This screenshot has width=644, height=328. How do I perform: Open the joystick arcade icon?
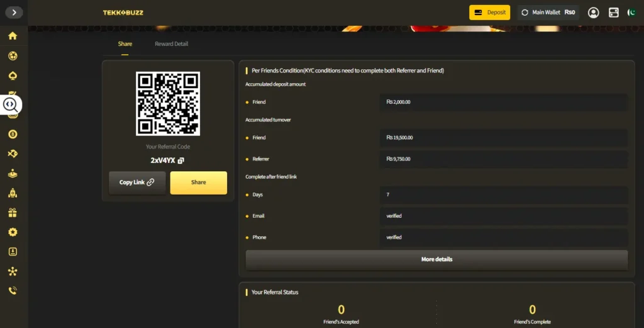13,174
